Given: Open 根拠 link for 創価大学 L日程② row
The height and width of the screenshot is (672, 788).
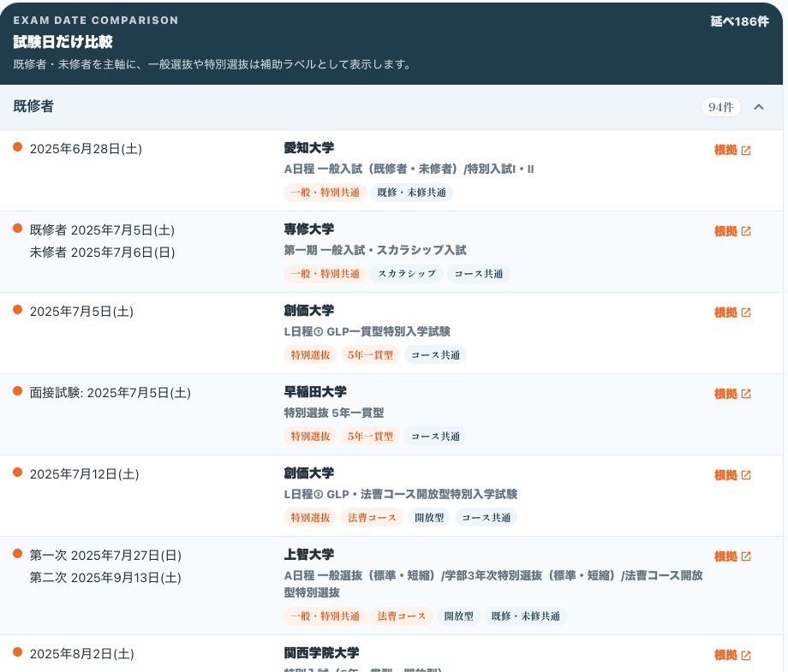Looking at the screenshot, I should (x=732, y=475).
